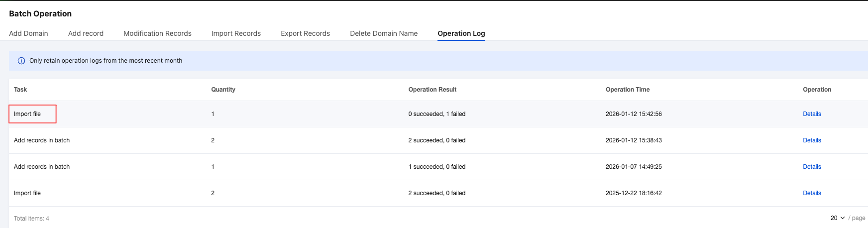Click the Task column header
The height and width of the screenshot is (228, 868).
click(x=20, y=90)
